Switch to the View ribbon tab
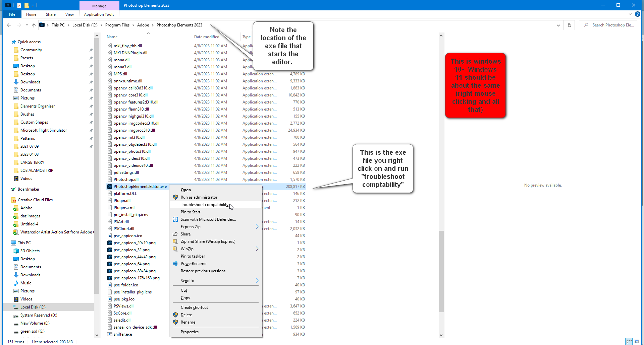The width and height of the screenshot is (644, 345). pyautogui.click(x=69, y=14)
